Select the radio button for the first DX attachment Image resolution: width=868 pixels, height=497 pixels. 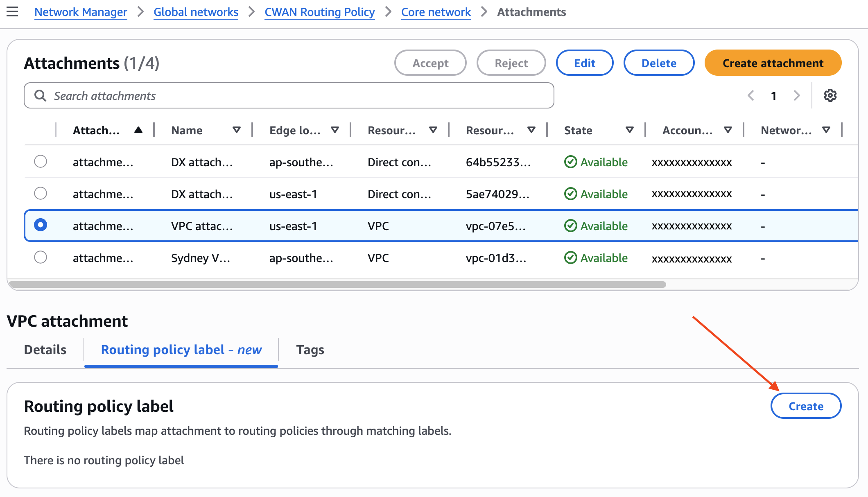click(41, 162)
